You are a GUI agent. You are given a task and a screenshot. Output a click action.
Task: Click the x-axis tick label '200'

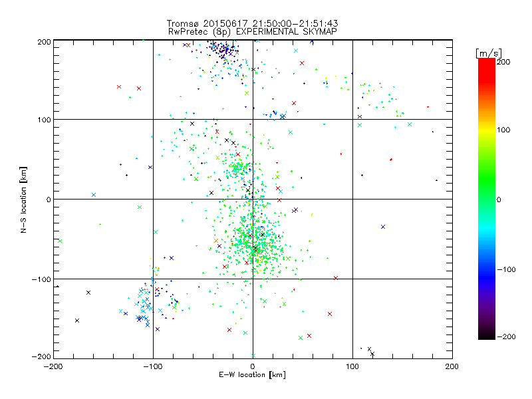(x=452, y=366)
